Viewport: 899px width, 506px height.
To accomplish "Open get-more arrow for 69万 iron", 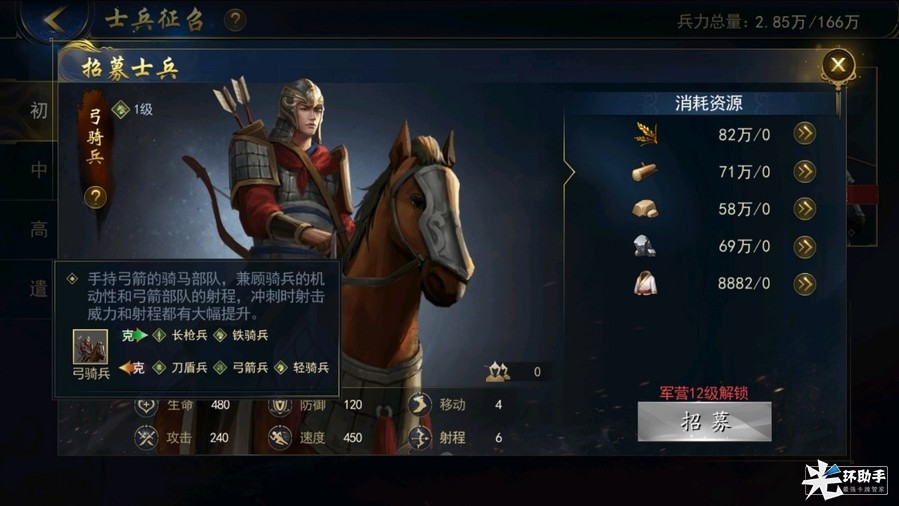I will (804, 246).
